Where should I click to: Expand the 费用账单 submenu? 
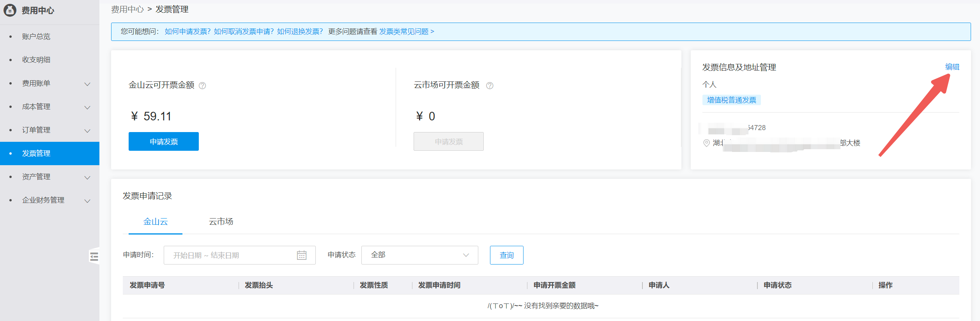(x=88, y=84)
